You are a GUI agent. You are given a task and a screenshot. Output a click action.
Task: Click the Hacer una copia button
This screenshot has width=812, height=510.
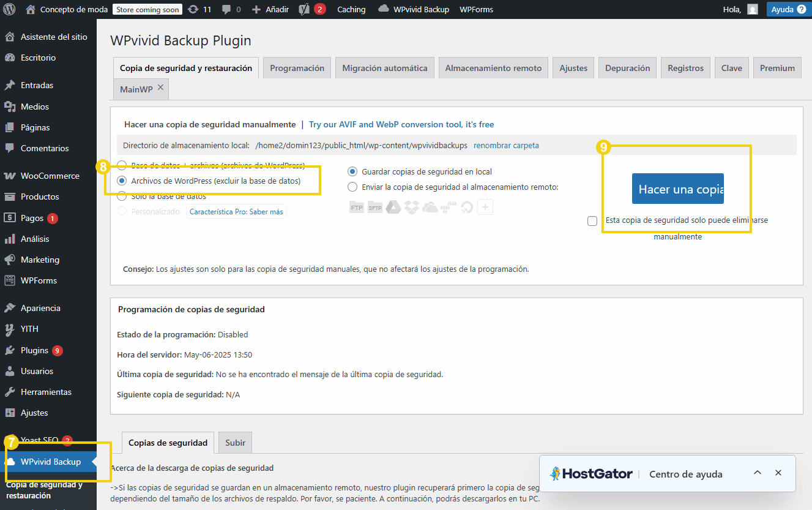click(677, 189)
